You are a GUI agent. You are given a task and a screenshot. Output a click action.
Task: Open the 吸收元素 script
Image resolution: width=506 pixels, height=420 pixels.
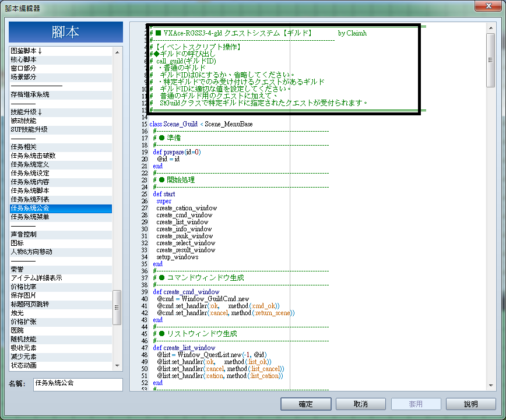click(x=61, y=348)
